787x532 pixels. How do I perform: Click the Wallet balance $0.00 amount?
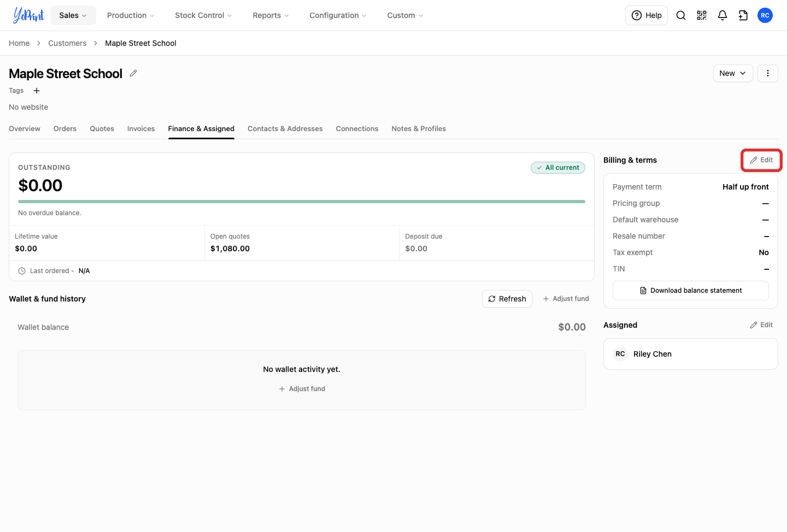pos(572,327)
